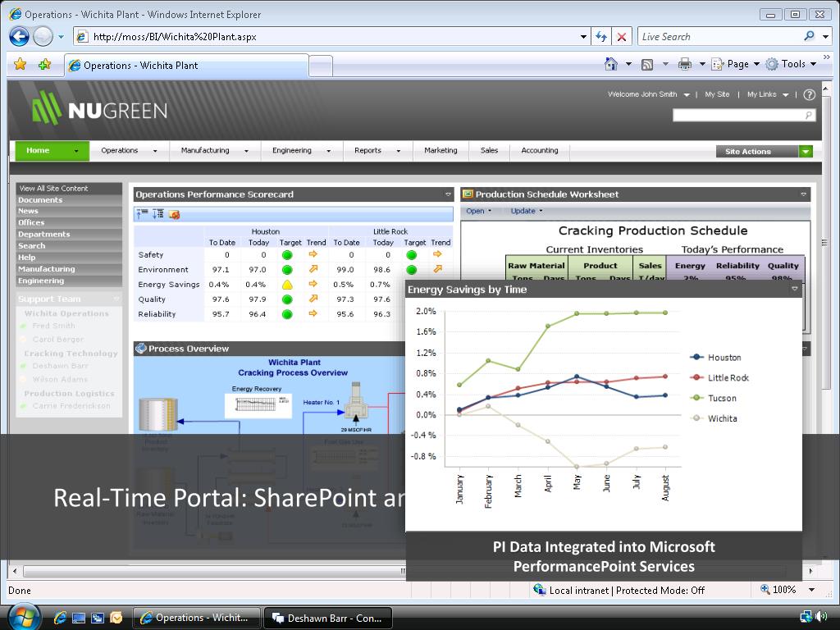
Task: Open the Site Actions dropdown
Action: (765, 152)
